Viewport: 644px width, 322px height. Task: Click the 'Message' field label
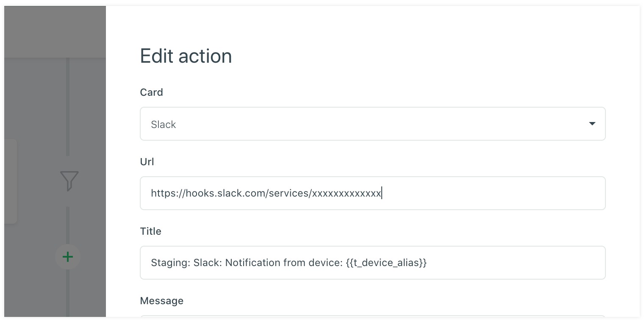pyautogui.click(x=161, y=301)
